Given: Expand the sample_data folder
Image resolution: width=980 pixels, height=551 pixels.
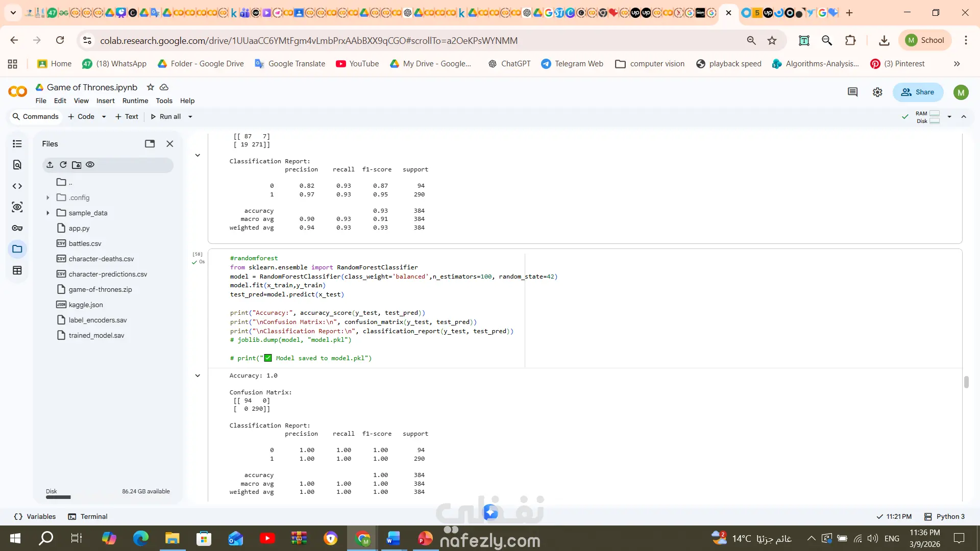Looking at the screenshot, I should coord(48,213).
